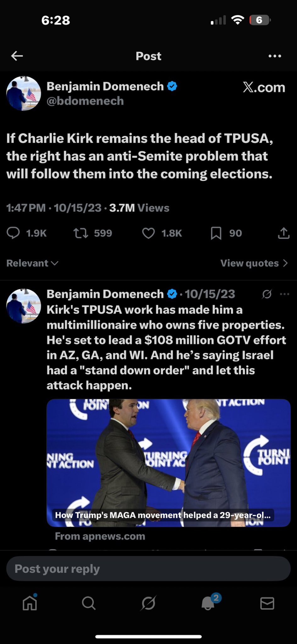Open the Messages envelope tab

tap(267, 603)
